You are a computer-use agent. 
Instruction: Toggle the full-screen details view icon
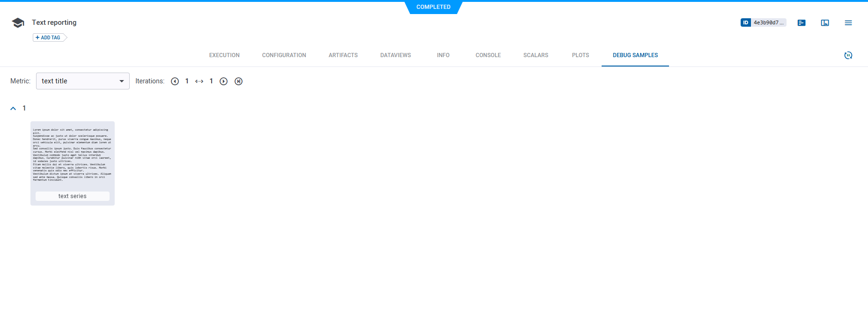pos(824,22)
